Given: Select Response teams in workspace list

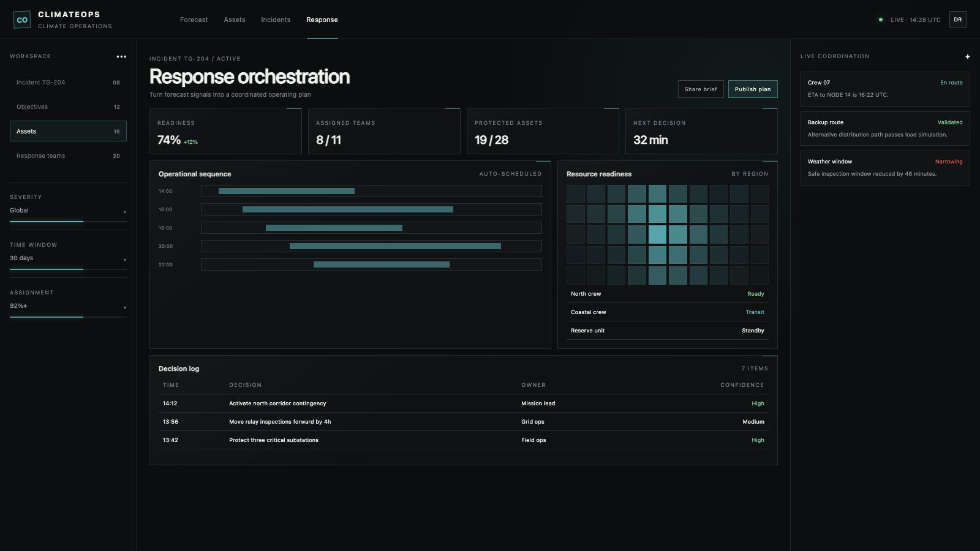Looking at the screenshot, I should coord(68,156).
